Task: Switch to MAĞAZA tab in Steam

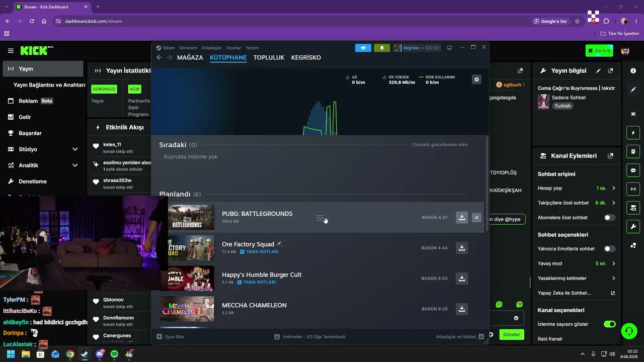Action: tap(190, 57)
